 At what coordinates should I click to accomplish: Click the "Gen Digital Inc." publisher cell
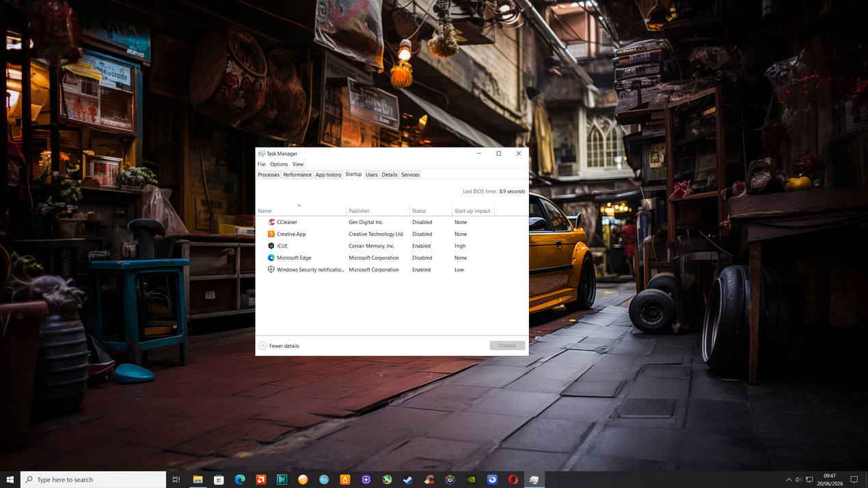(x=366, y=222)
